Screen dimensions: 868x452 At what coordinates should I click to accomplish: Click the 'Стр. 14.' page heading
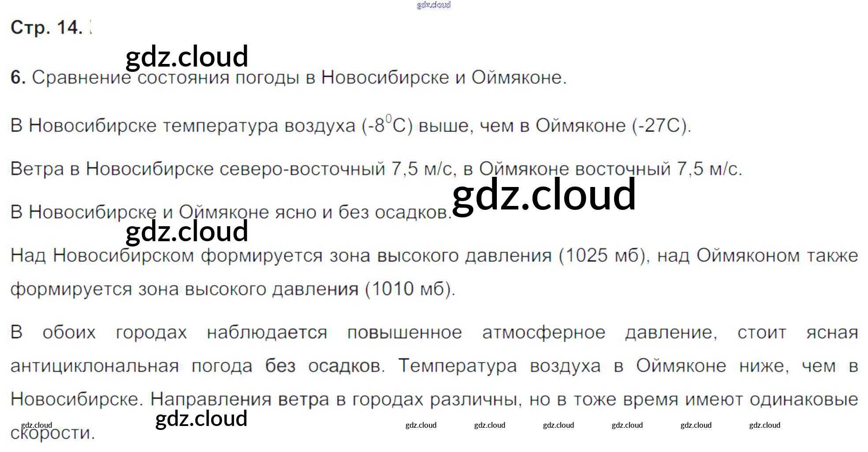click(x=46, y=27)
